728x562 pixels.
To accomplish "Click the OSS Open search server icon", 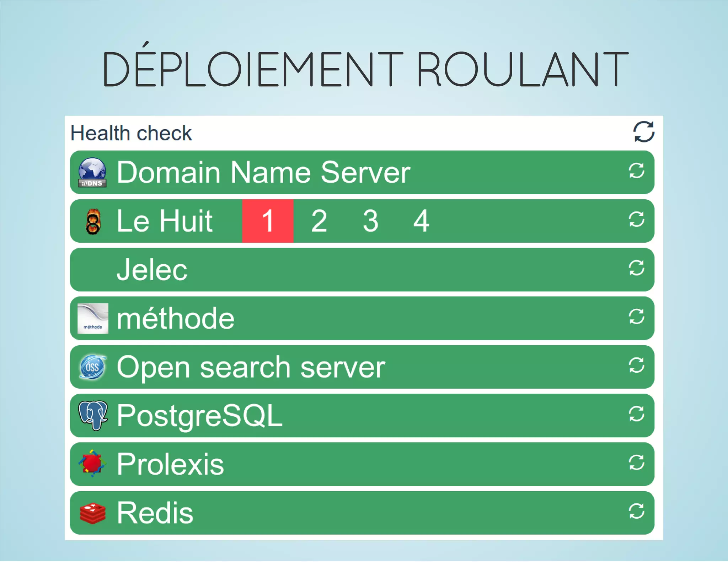I will coord(92,367).
